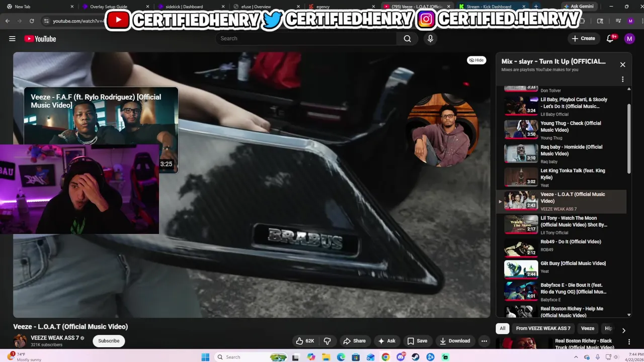Open Microsoft Store from taskbar
The height and width of the screenshot is (362, 644).
click(x=356, y=357)
